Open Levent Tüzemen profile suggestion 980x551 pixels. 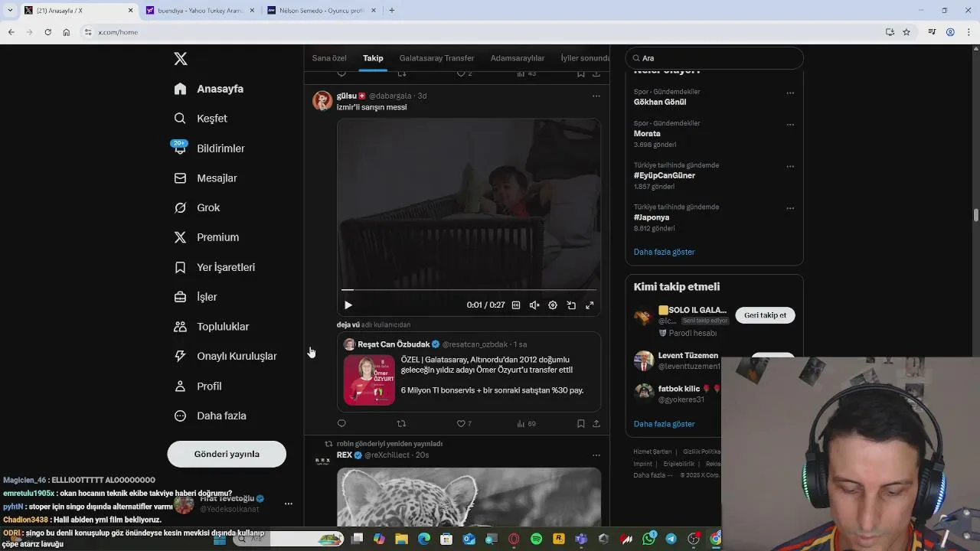688,356
